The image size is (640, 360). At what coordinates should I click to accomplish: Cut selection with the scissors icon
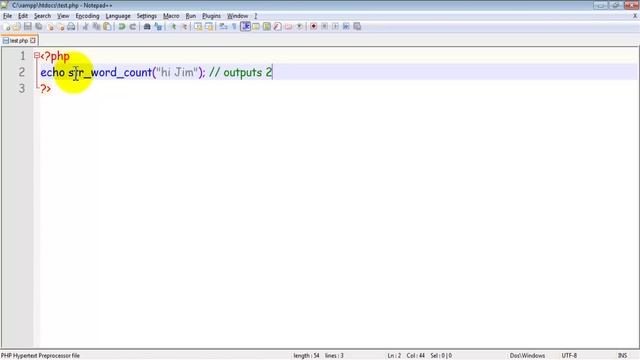85,27
